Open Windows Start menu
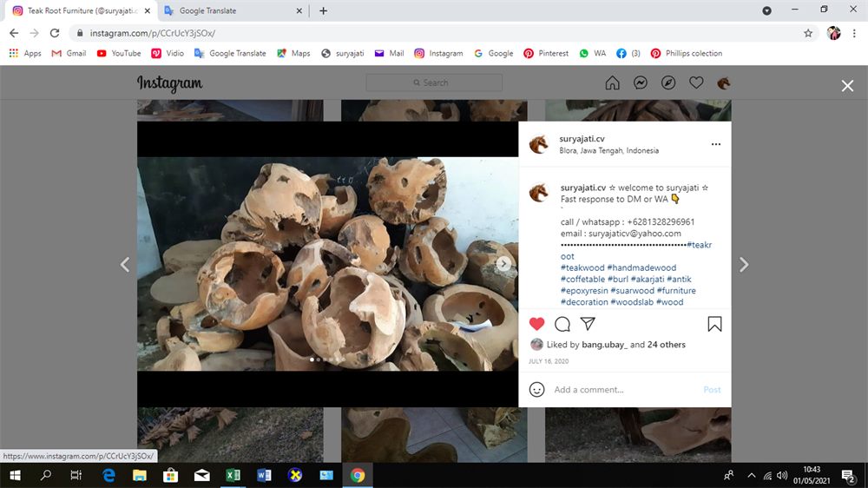Screen dimensions: 868x488 click(x=15, y=475)
